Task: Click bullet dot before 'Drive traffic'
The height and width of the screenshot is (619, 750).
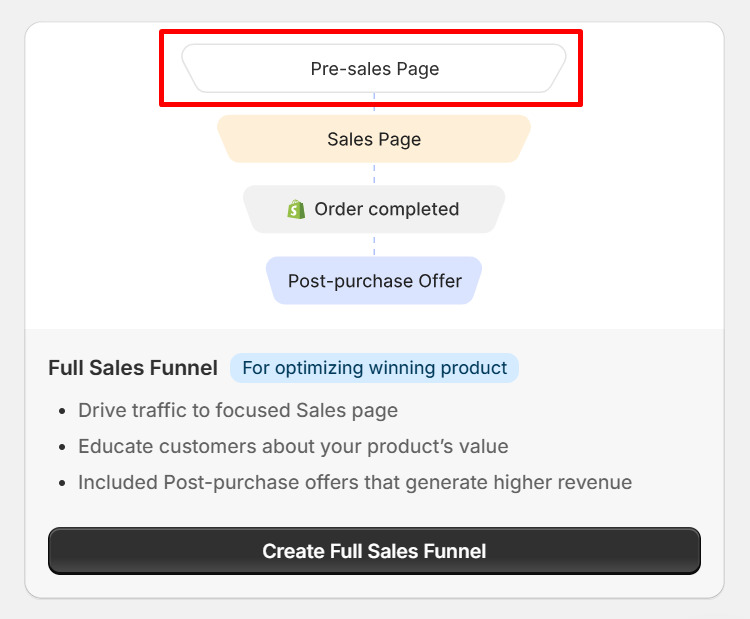Action: (62, 411)
